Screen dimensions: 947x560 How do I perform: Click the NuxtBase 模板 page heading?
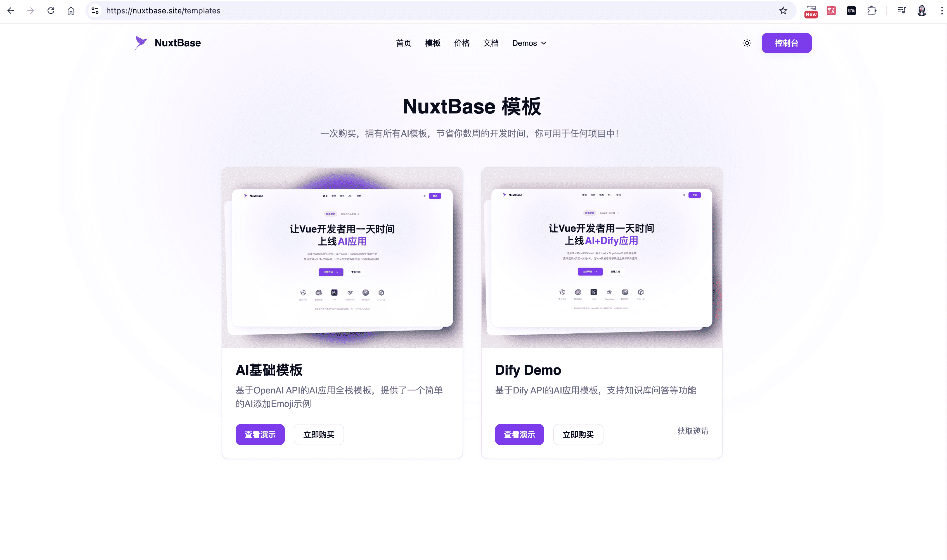click(472, 106)
